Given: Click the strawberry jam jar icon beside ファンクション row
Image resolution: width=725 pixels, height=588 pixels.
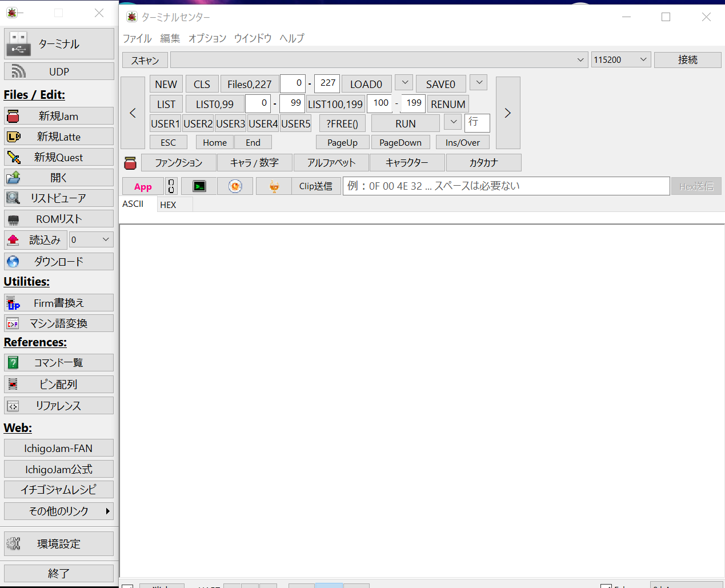Looking at the screenshot, I should pyautogui.click(x=130, y=162).
